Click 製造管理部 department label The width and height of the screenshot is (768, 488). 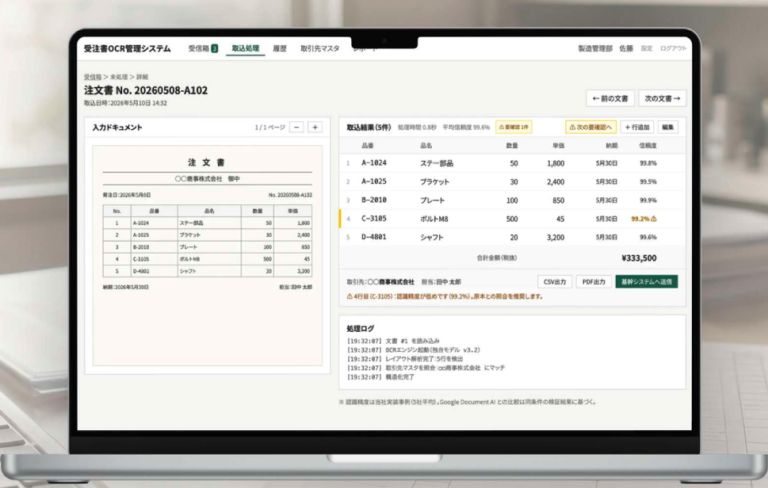tap(595, 49)
